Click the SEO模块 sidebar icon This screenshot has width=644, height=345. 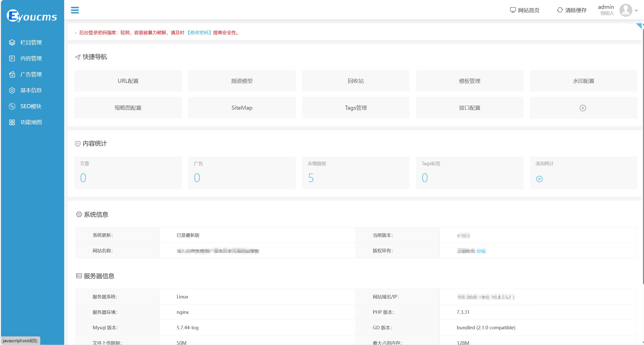[12, 106]
